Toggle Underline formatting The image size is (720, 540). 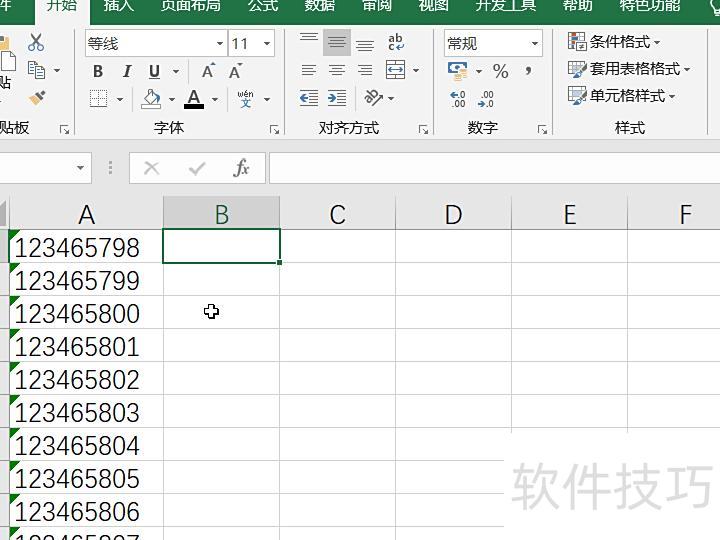pyautogui.click(x=155, y=71)
